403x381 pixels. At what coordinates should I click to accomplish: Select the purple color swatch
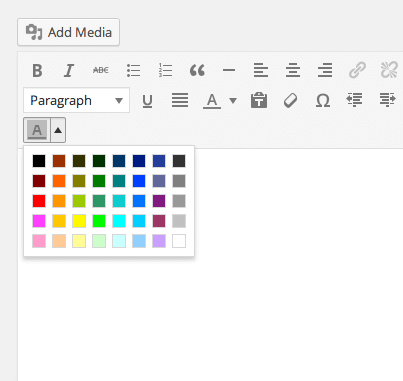[159, 201]
